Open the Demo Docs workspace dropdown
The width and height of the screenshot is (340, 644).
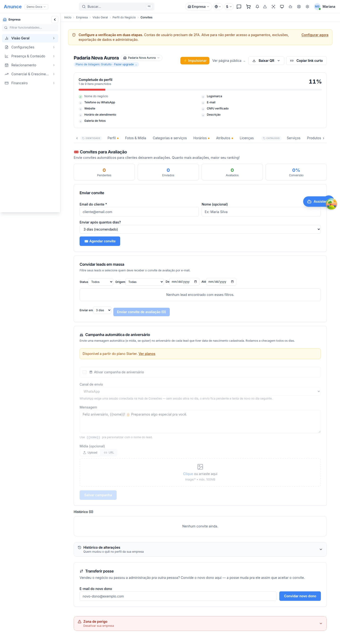36,7
